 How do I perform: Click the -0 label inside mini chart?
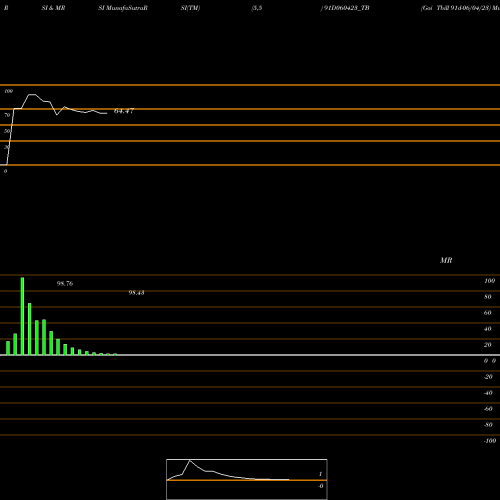[320, 486]
